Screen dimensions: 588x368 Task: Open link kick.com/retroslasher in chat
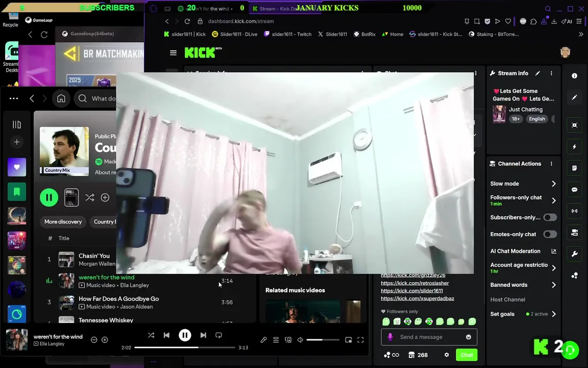[x=415, y=283]
